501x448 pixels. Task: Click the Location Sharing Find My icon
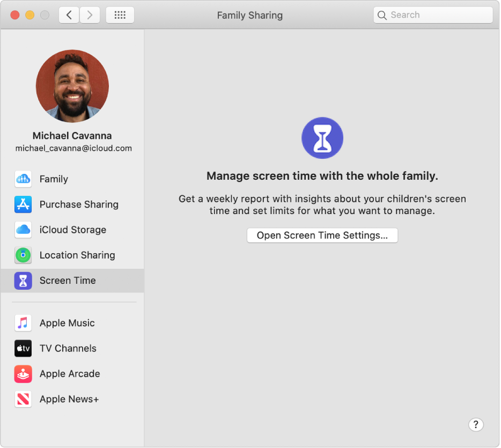(x=23, y=255)
